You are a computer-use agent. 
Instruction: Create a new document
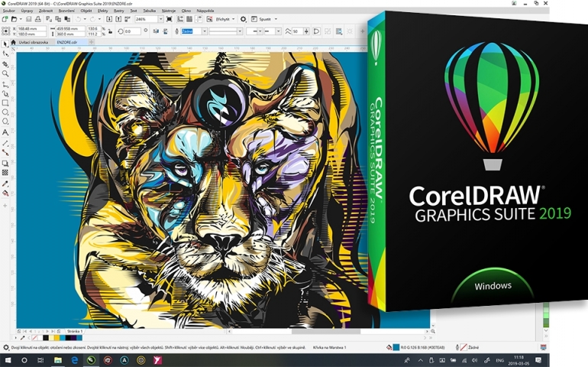tap(5, 19)
